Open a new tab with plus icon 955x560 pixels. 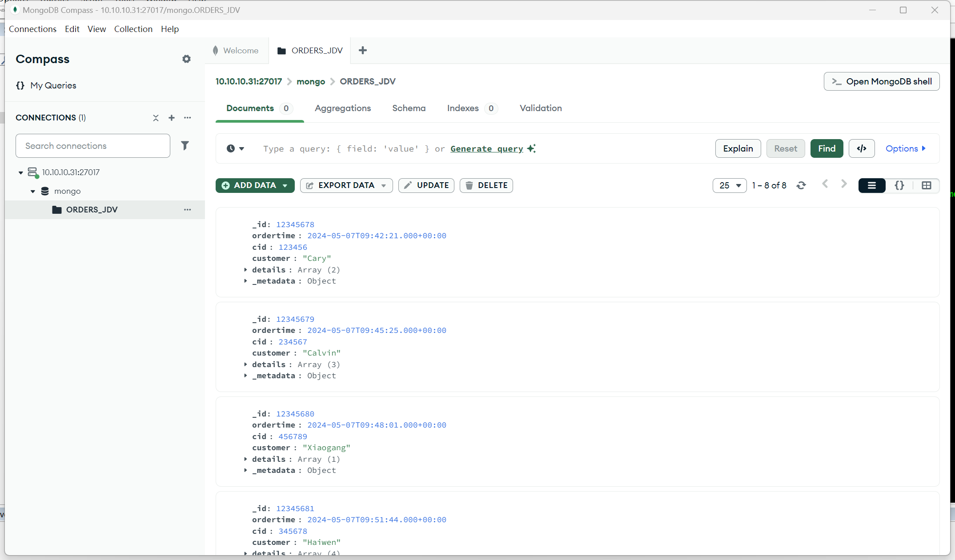[363, 50]
